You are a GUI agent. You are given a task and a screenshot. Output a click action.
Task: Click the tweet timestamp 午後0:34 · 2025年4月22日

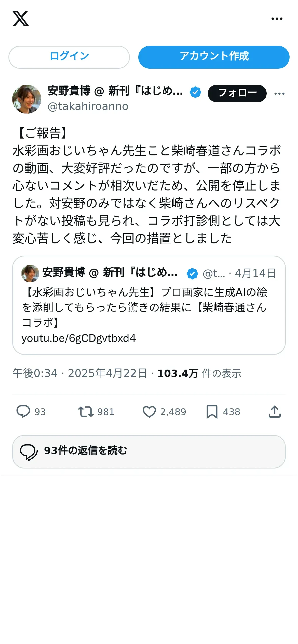pos(80,373)
